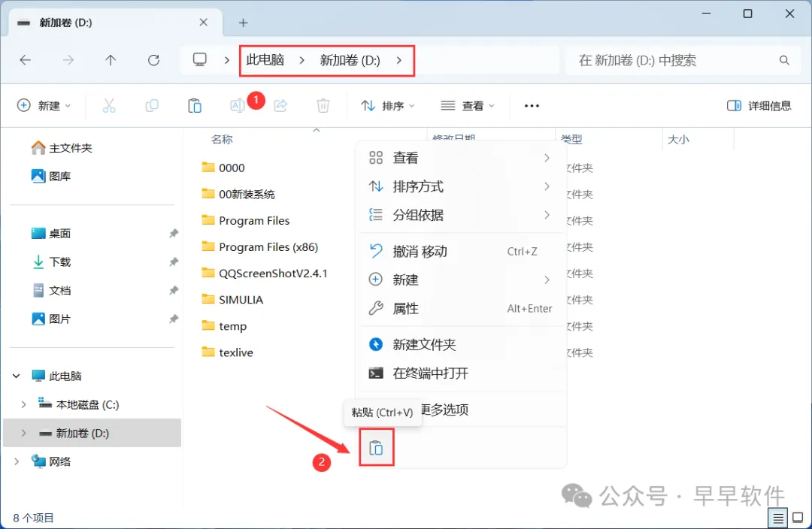Click the Rename icon in toolbar

pos(237,106)
